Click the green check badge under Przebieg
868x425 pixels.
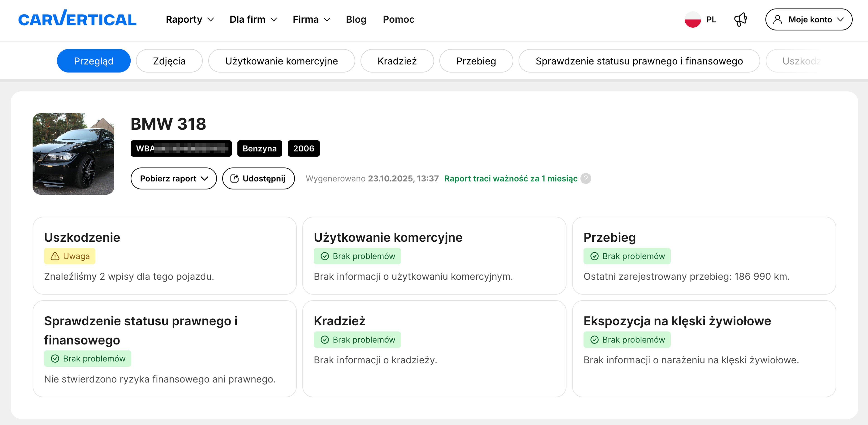point(627,256)
